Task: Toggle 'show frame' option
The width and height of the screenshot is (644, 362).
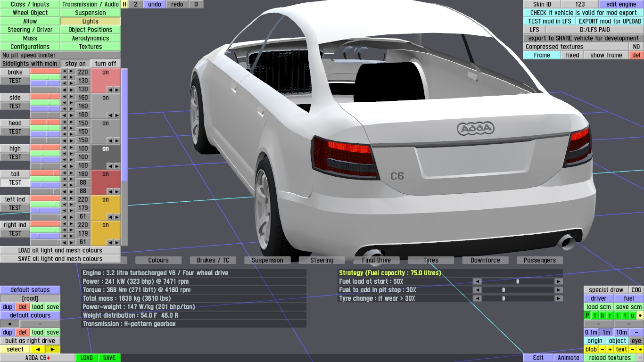Action: coord(606,55)
